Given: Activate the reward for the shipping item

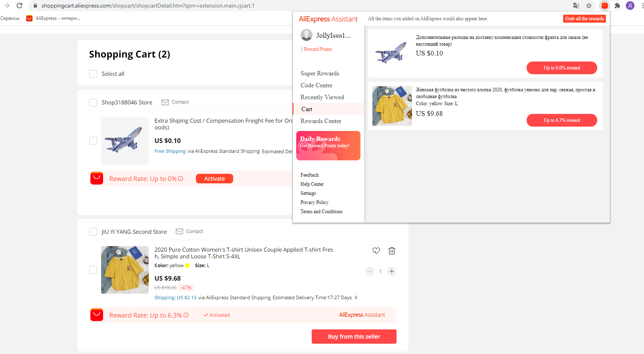Looking at the screenshot, I should [x=215, y=179].
